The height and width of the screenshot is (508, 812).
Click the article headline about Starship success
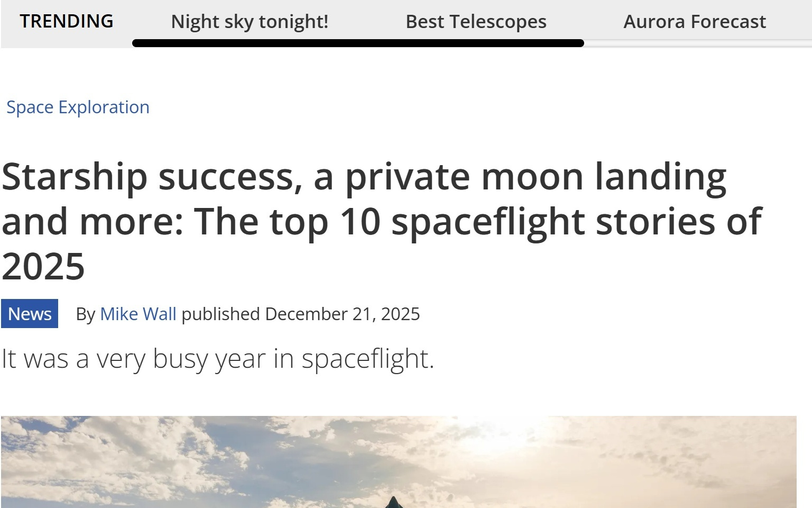tap(370, 221)
